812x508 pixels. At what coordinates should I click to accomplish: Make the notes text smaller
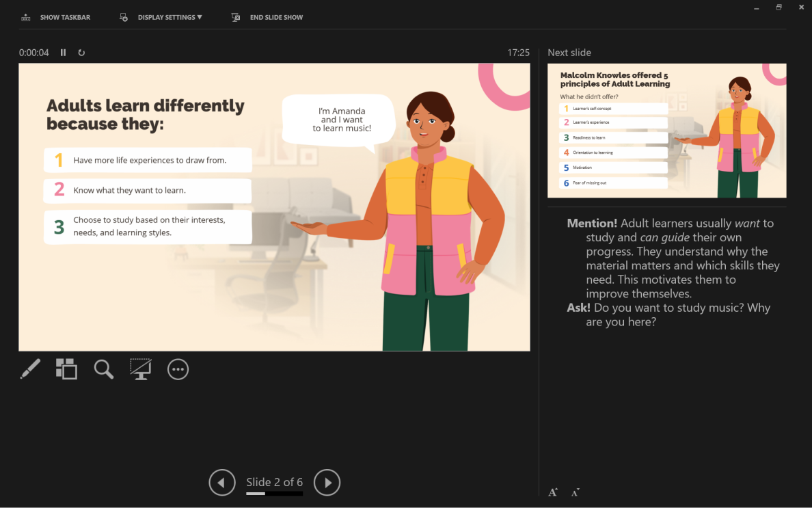pos(575,492)
